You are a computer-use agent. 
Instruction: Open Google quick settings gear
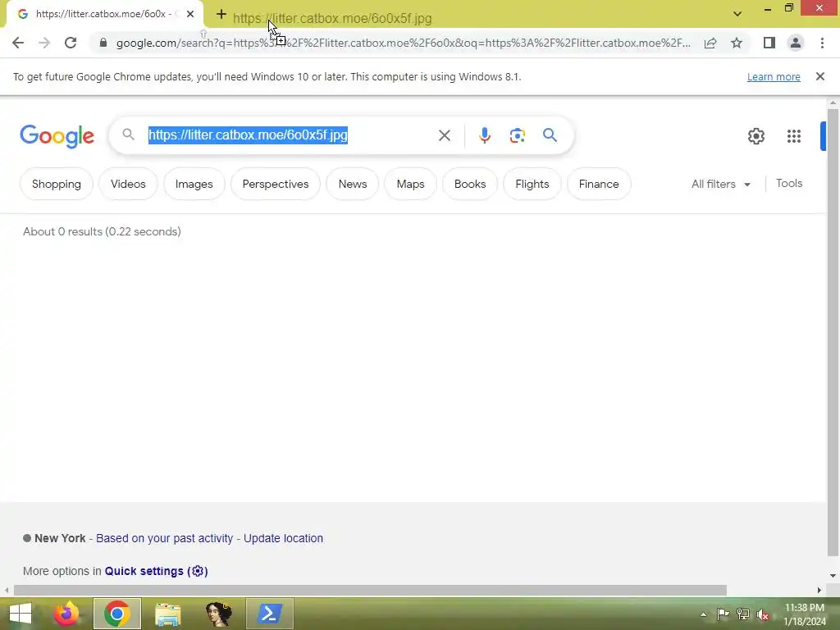point(756,136)
